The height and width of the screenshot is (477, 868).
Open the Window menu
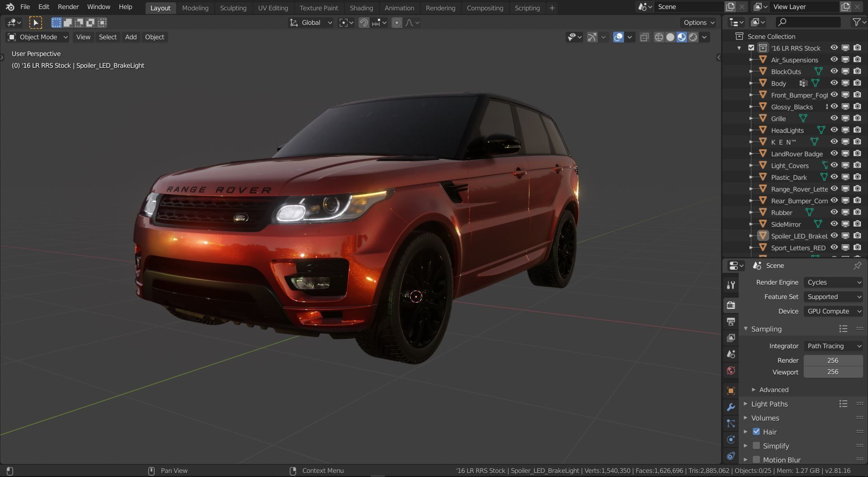(x=99, y=7)
